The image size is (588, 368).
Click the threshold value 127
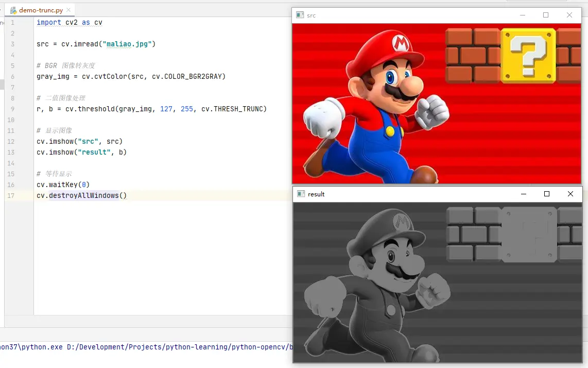click(x=166, y=109)
